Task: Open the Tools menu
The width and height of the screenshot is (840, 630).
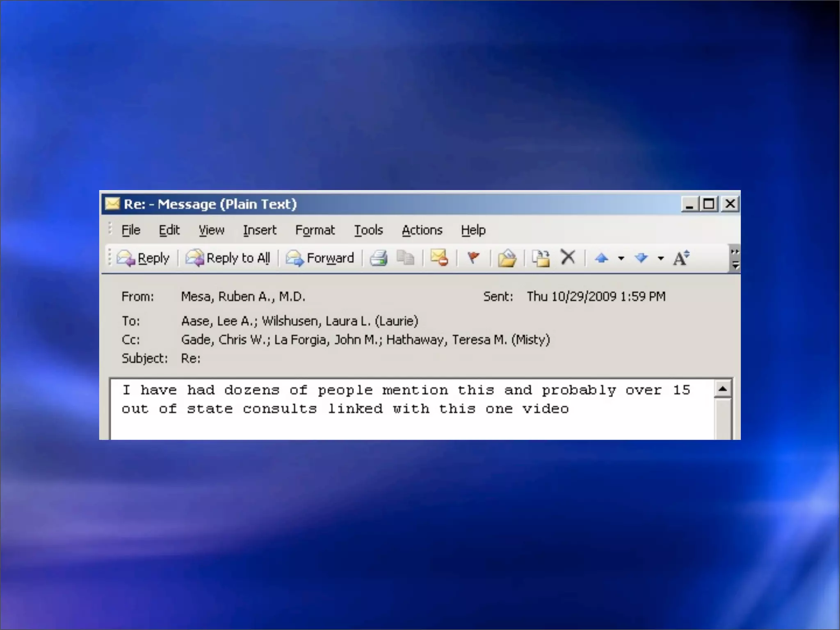Action: [368, 230]
